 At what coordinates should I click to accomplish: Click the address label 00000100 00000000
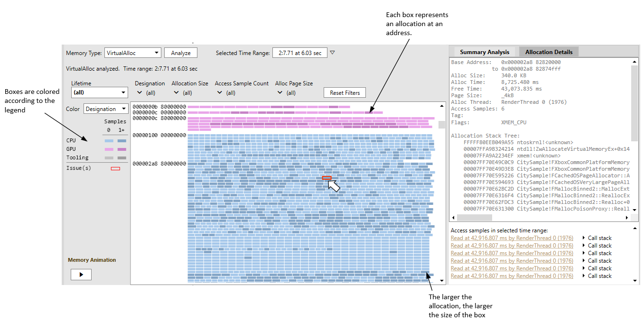(159, 135)
